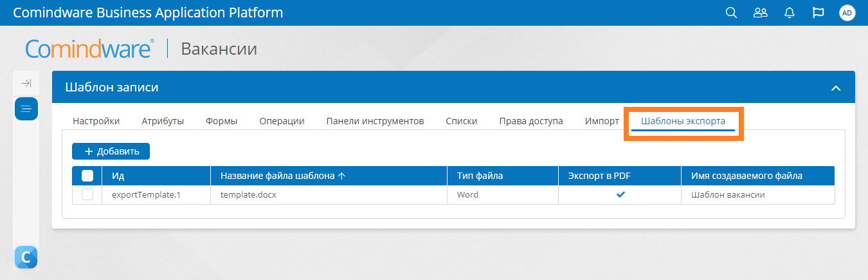
Task: Click Comindware Business Application Platform title
Action: [148, 13]
